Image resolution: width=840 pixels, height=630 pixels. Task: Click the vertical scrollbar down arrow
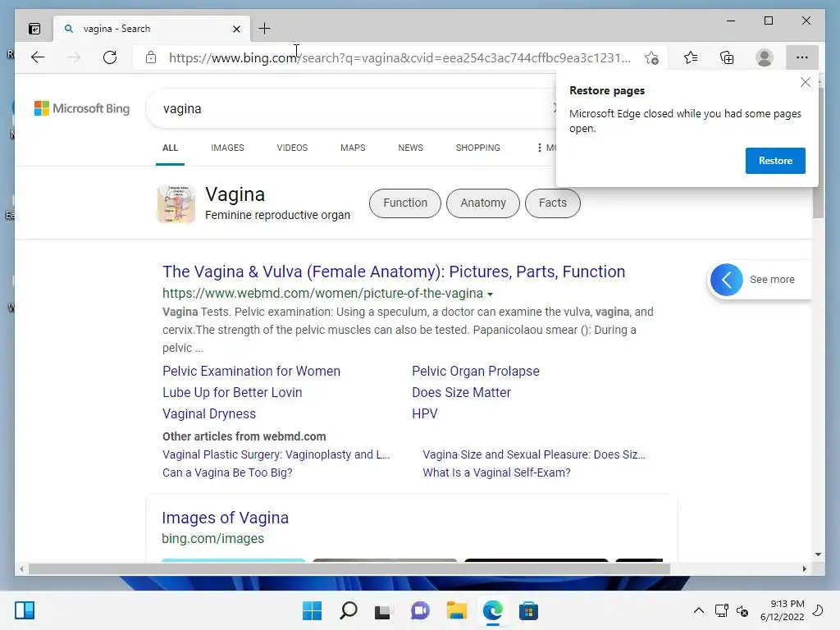(818, 555)
